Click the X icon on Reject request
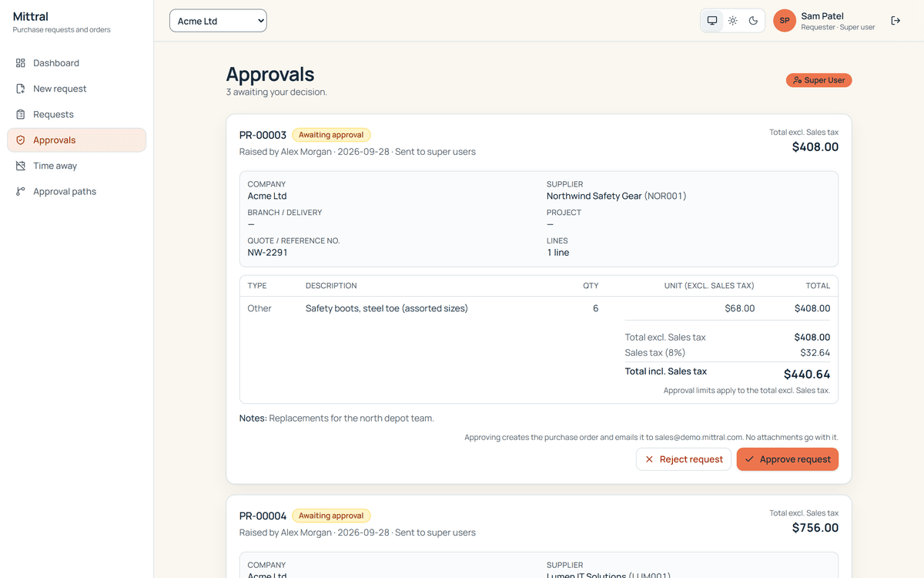This screenshot has height=578, width=924. [x=649, y=459]
